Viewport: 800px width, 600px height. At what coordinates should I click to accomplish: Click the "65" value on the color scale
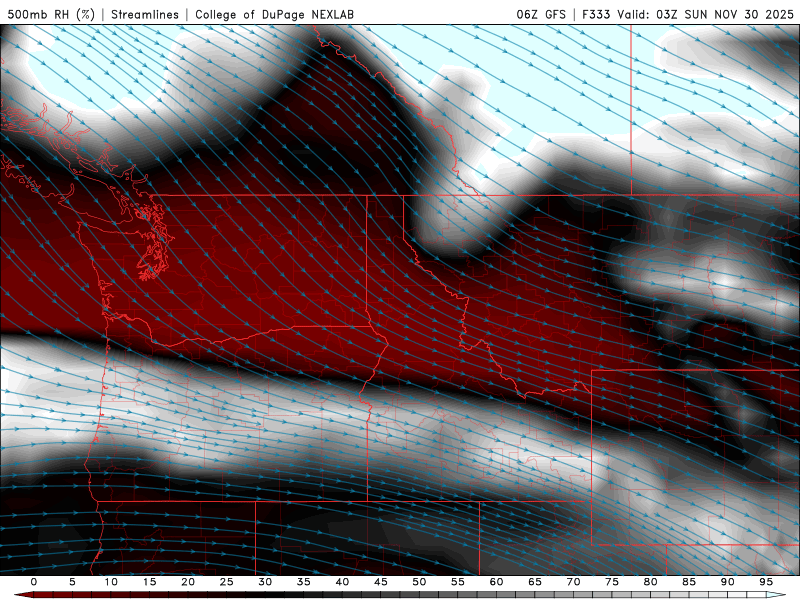point(535,582)
